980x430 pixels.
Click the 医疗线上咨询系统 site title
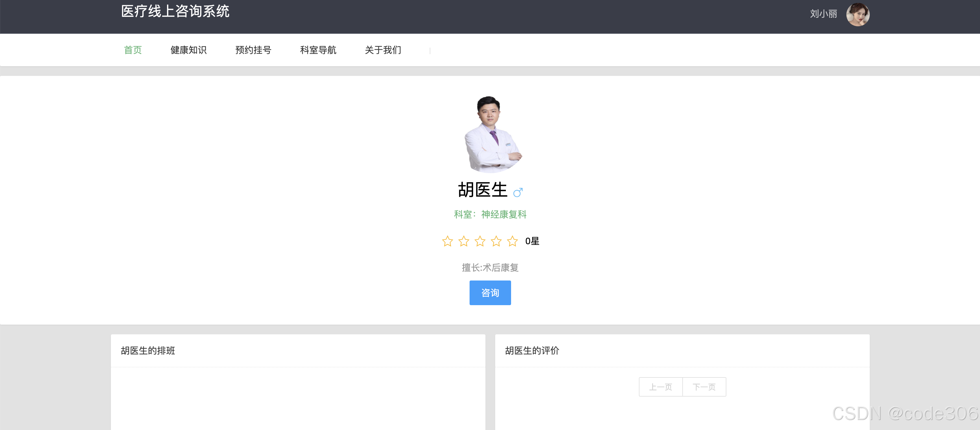(175, 11)
